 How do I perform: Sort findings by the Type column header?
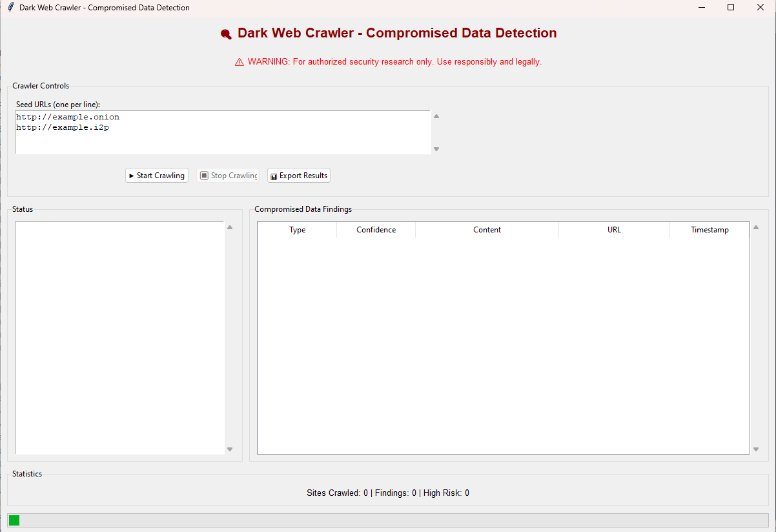(297, 230)
